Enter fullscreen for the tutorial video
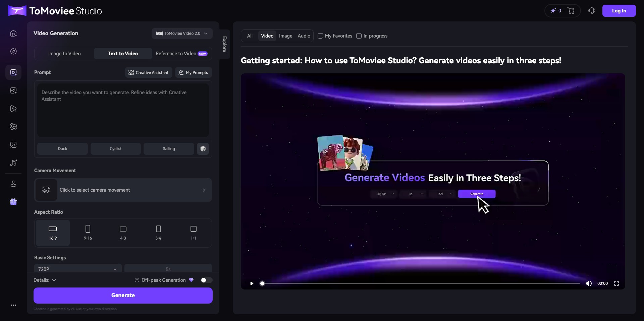This screenshot has height=321, width=644. [x=616, y=283]
